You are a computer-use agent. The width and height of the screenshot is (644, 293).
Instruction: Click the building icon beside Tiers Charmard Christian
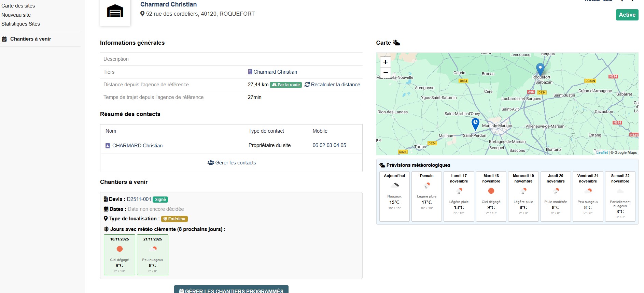click(250, 72)
